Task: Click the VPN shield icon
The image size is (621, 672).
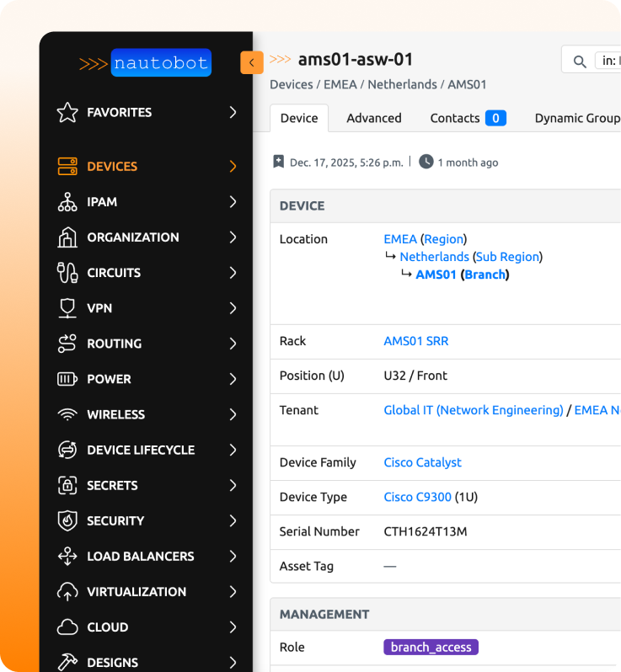Action: (x=67, y=308)
